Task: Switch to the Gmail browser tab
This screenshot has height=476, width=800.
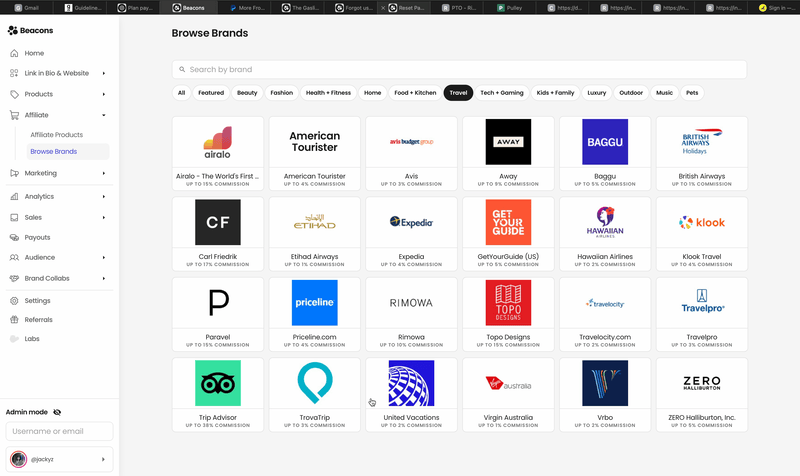Action: tap(27, 8)
